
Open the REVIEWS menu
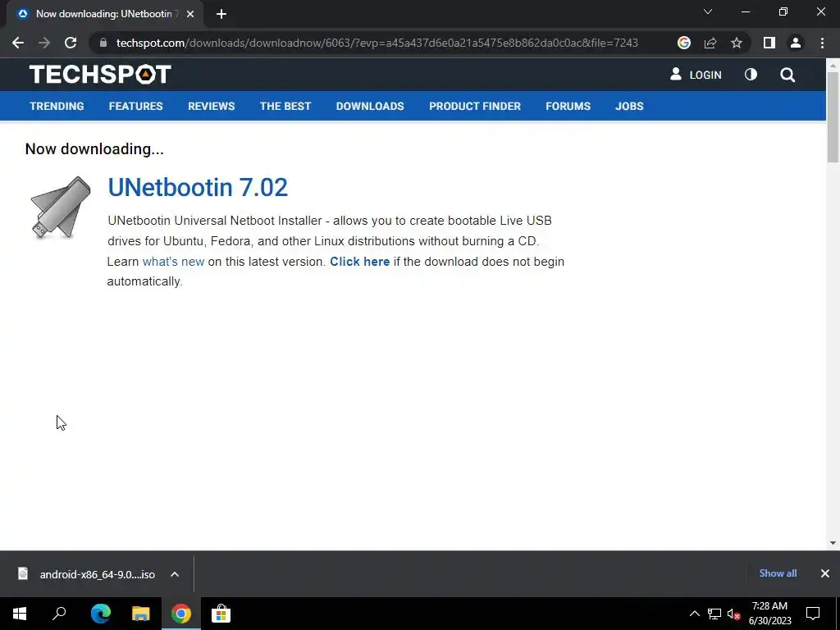(x=211, y=106)
